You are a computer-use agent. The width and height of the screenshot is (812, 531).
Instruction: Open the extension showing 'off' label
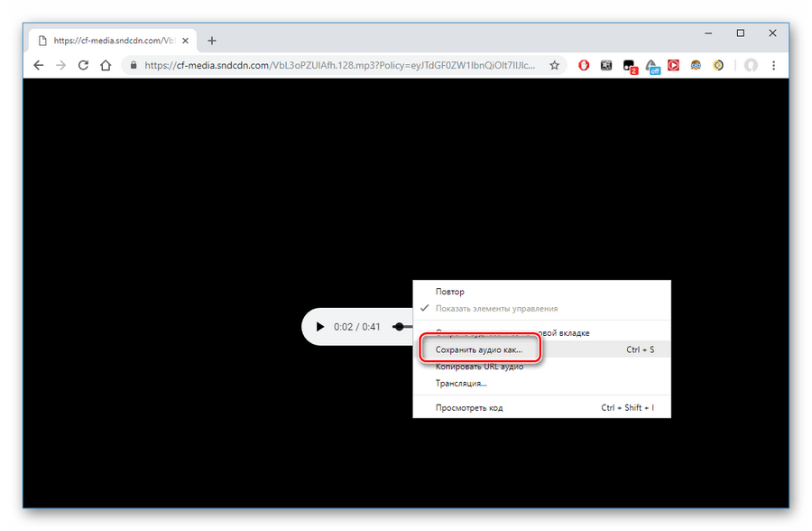[x=652, y=66]
